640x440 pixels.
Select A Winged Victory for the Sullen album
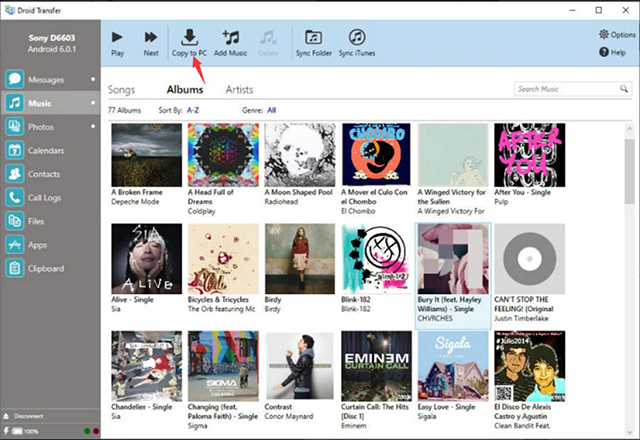tap(453, 155)
